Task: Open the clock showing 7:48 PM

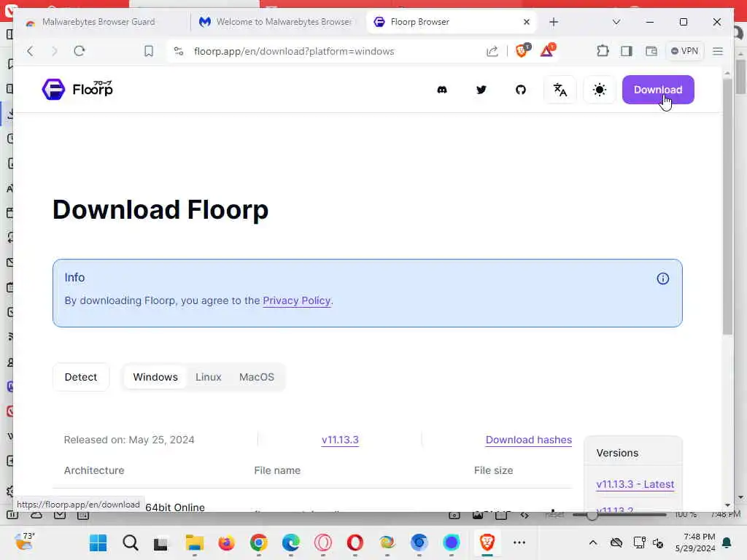Action: pos(695,542)
